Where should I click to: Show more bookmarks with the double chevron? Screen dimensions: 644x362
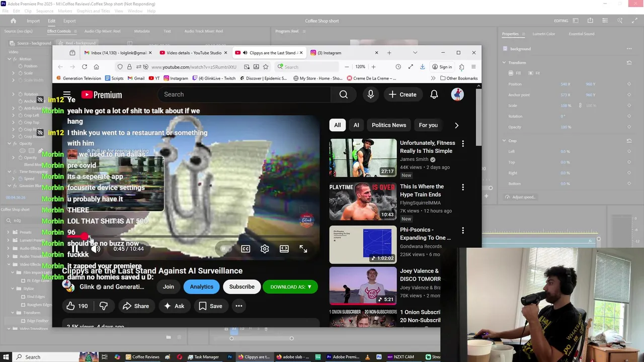click(x=433, y=78)
